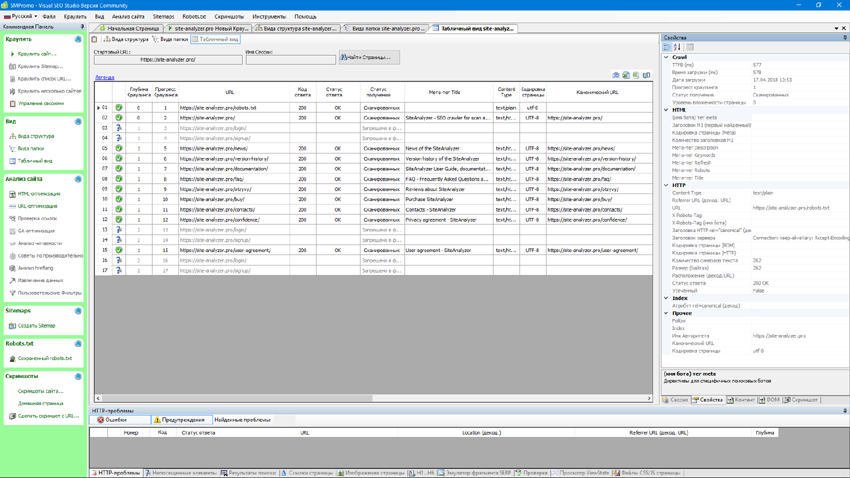The image size is (850, 478).
Task: Collapse the Анализ сайта sidebar section
Action: [x=78, y=179]
